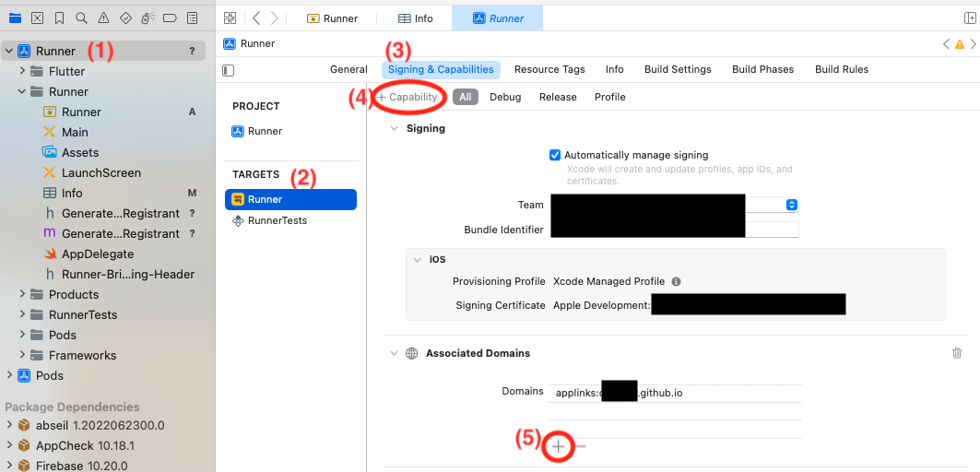This screenshot has height=472, width=980.
Task: Collapse the iOS signing subsection
Action: [x=417, y=259]
